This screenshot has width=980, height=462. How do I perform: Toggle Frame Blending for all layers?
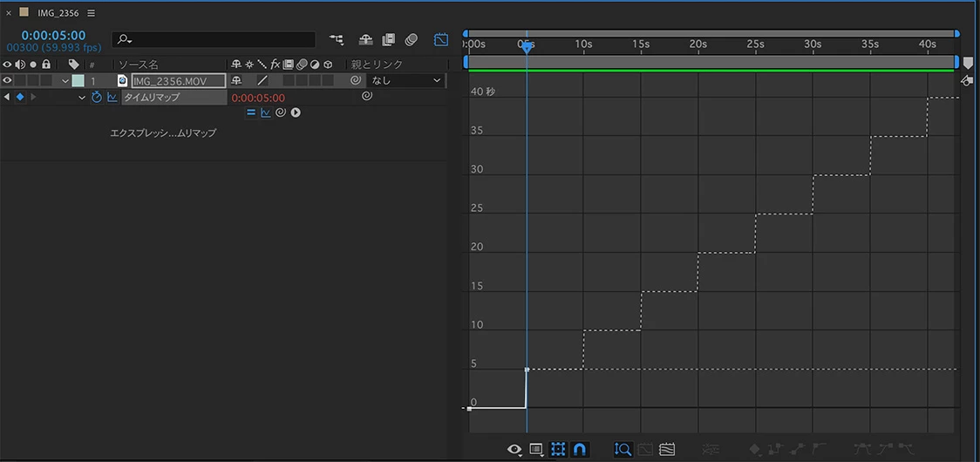[x=388, y=39]
